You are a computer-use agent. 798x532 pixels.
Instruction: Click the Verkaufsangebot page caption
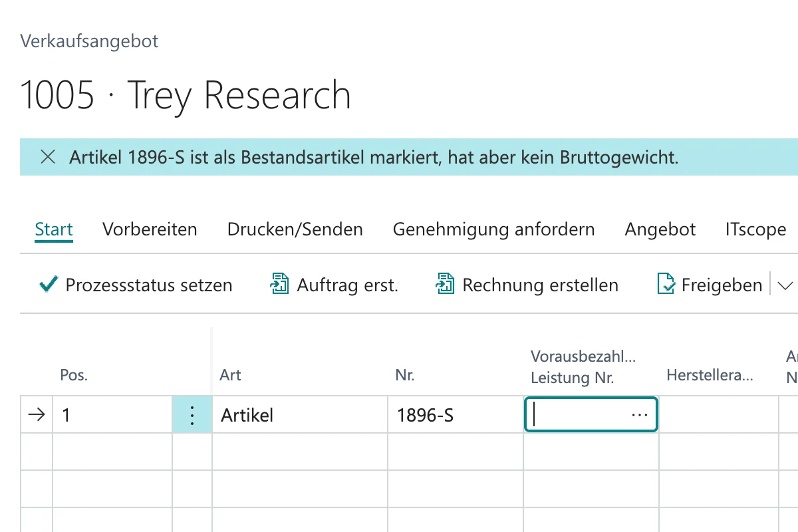pos(89,41)
